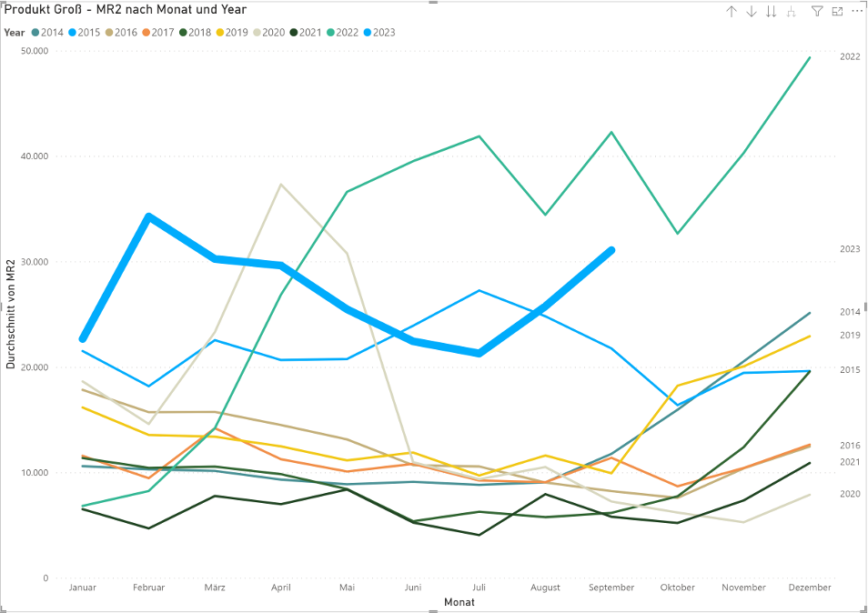The image size is (868, 613).
Task: Open More options ellipsis menu
Action: 857,12
